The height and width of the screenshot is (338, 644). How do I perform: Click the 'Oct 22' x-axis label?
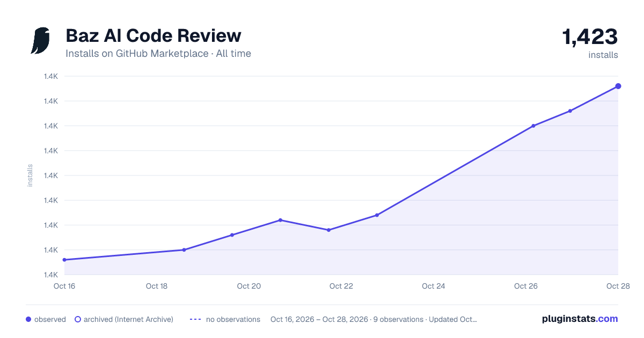tap(341, 286)
